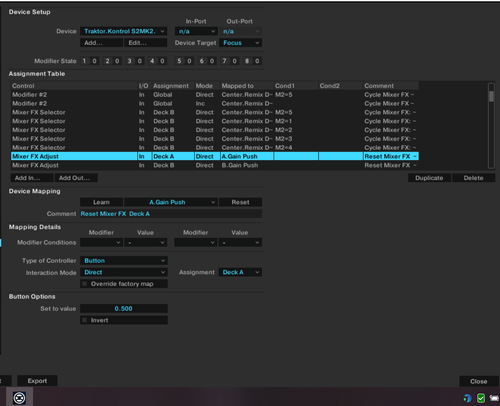This screenshot has height=406, width=500.
Task: Open the Interaction Mode dropdown
Action: pyautogui.click(x=124, y=272)
